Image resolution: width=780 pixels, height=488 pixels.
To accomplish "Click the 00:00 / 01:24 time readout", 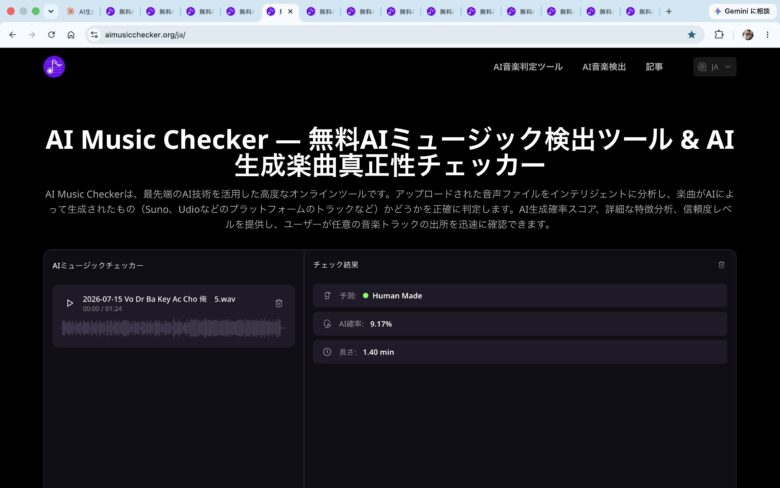I will click(x=102, y=308).
